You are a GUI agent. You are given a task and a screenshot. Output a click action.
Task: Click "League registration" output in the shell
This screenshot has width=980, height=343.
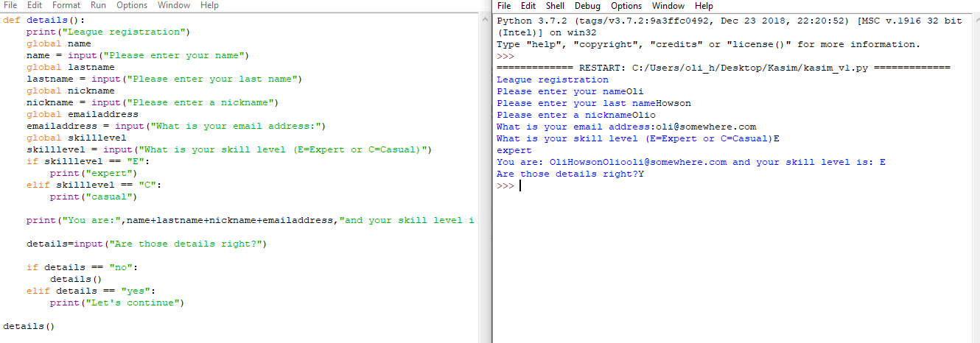[553, 80]
